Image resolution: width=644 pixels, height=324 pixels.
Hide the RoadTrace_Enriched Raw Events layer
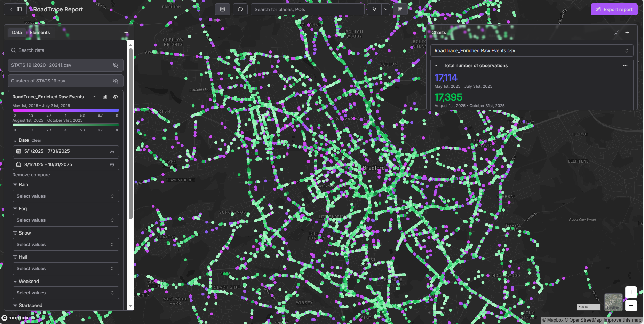point(116,97)
